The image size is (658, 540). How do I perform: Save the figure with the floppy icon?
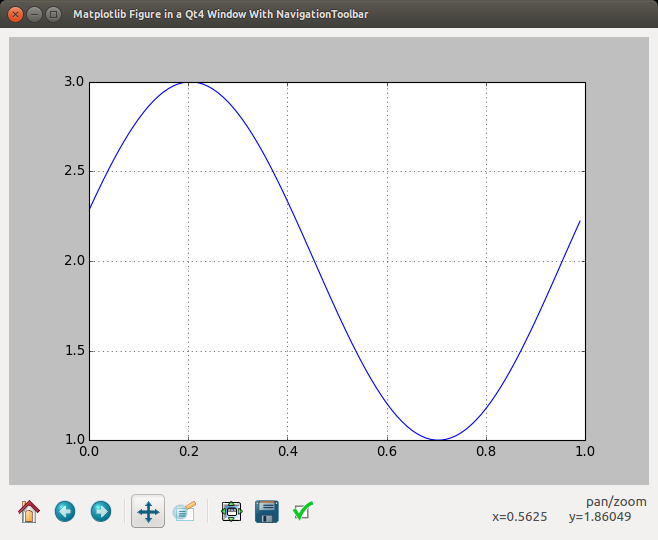(x=266, y=511)
